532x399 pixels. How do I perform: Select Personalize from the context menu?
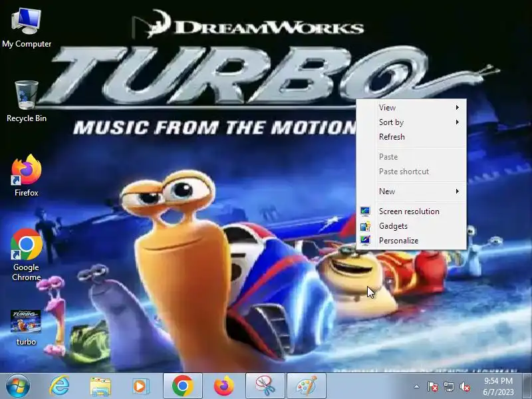click(411, 241)
